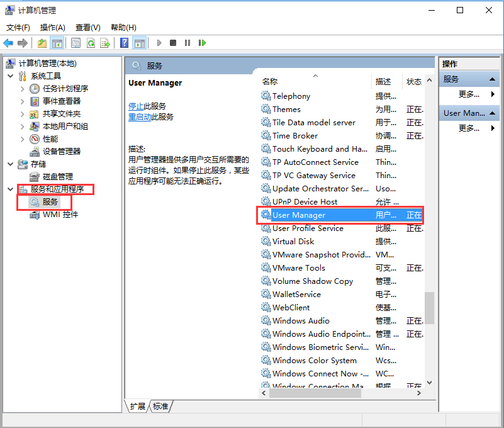Click the Back arrow toolbar icon
This screenshot has width=504, height=428.
click(x=8, y=43)
